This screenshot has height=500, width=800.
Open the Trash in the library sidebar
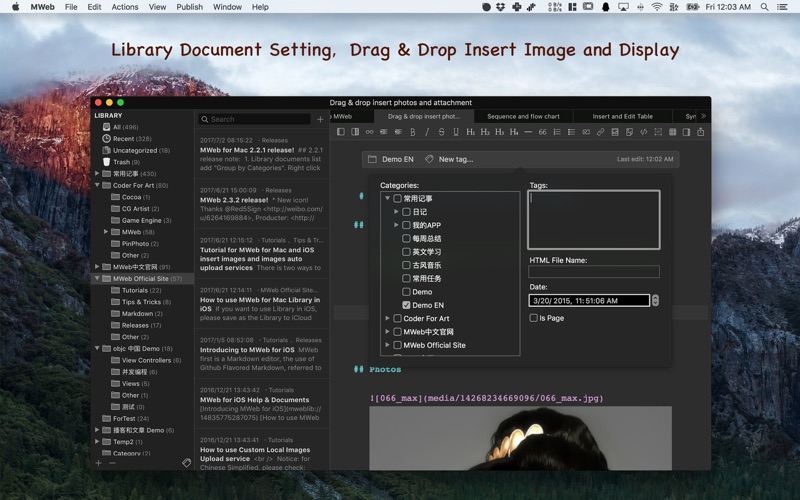click(121, 162)
